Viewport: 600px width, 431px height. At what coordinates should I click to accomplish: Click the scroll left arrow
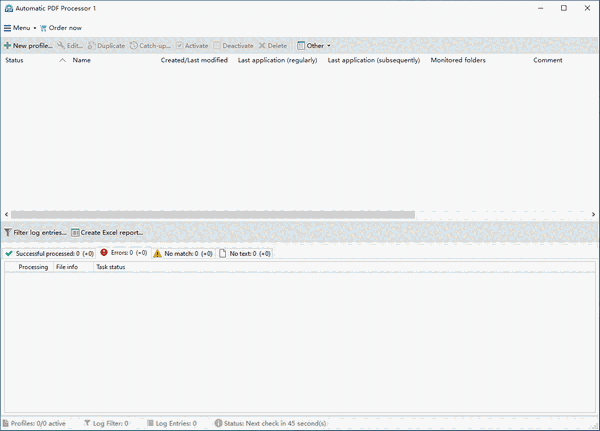tap(6, 214)
